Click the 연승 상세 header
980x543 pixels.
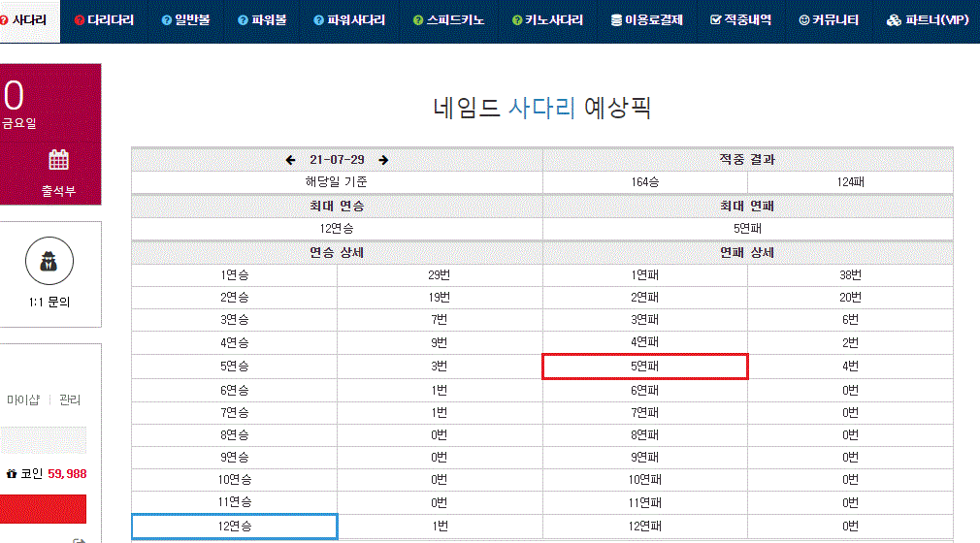(x=337, y=252)
